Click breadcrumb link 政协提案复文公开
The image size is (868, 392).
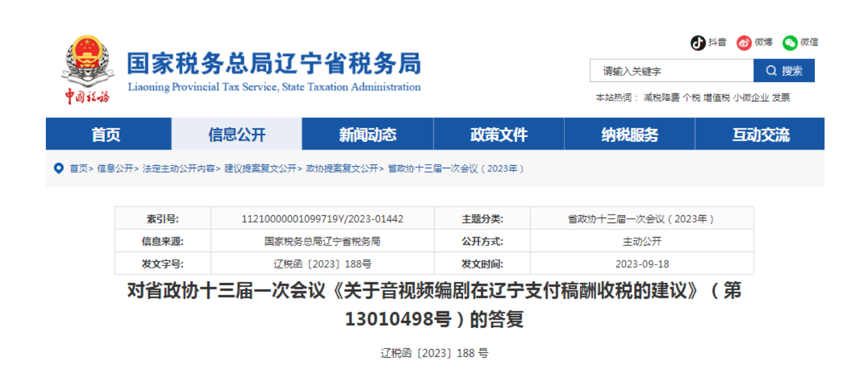[342, 169]
